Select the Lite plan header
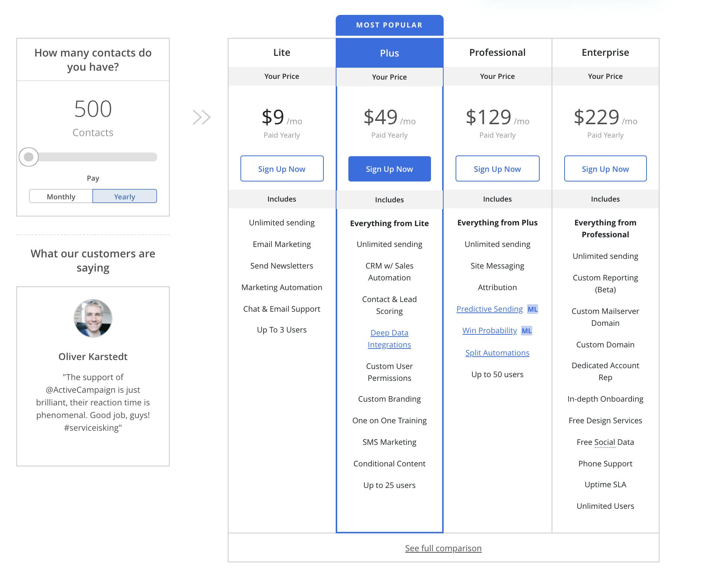This screenshot has width=728, height=575. pyautogui.click(x=282, y=52)
